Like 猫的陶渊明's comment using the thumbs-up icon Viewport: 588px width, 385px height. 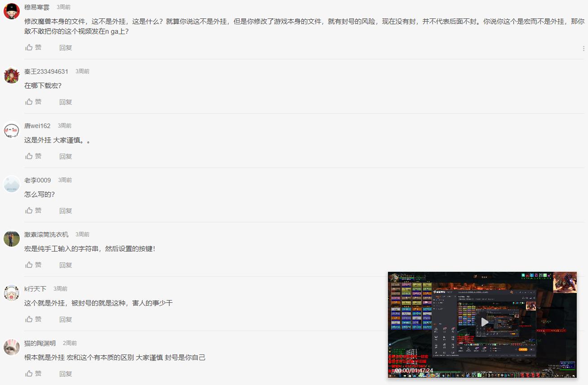coord(29,373)
